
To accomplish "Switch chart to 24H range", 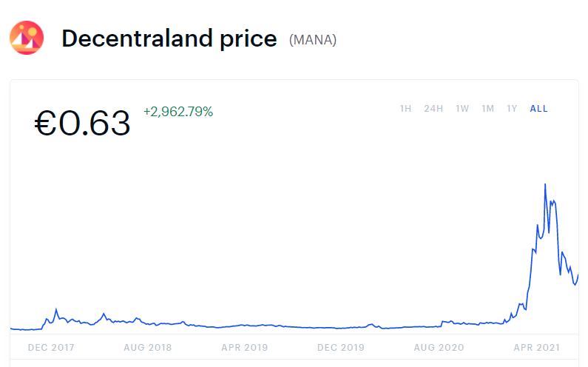I will coord(433,109).
